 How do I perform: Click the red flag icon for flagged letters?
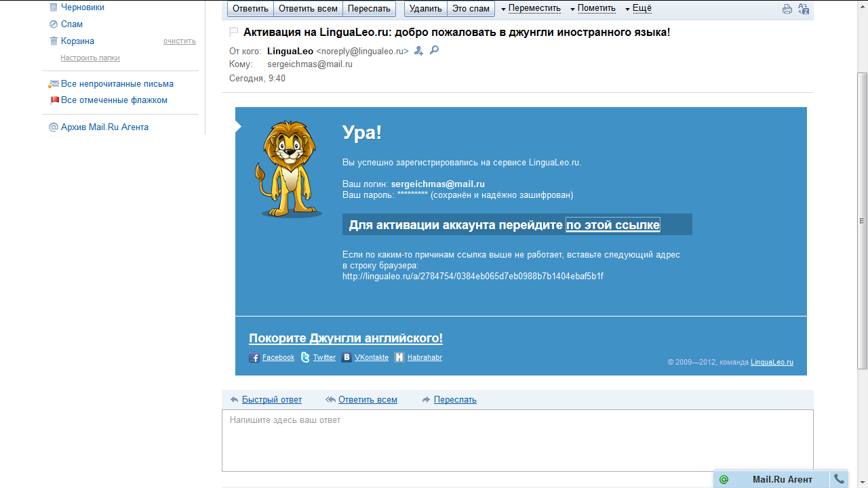point(55,100)
